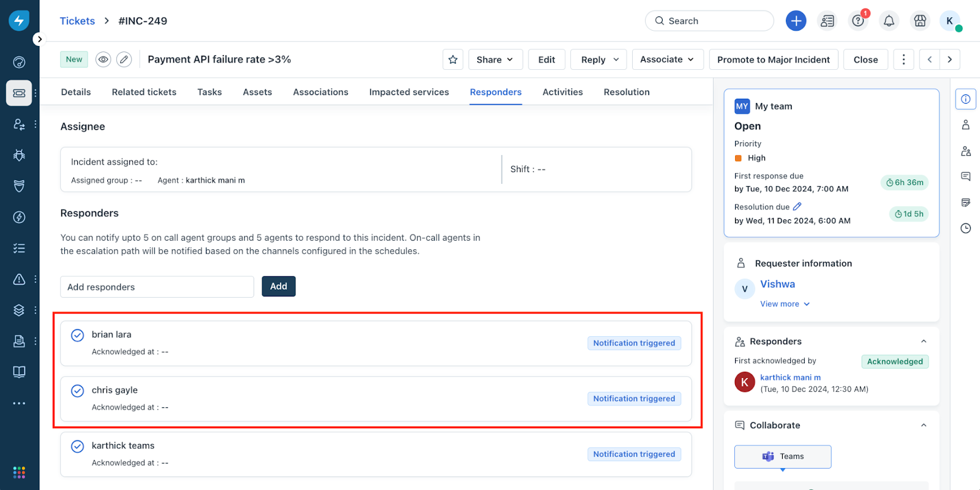Expand View more under Vishwa
This screenshot has width=980, height=490.
pos(785,304)
